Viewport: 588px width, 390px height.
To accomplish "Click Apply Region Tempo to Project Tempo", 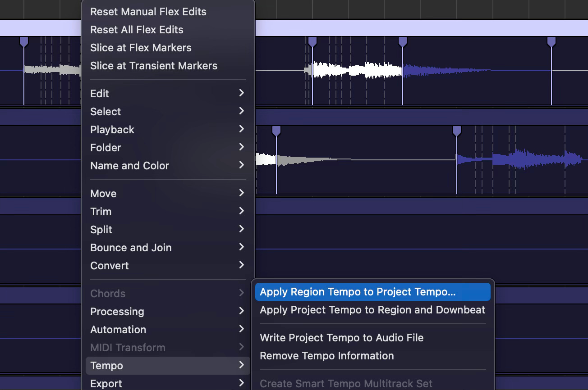I will [372, 291].
